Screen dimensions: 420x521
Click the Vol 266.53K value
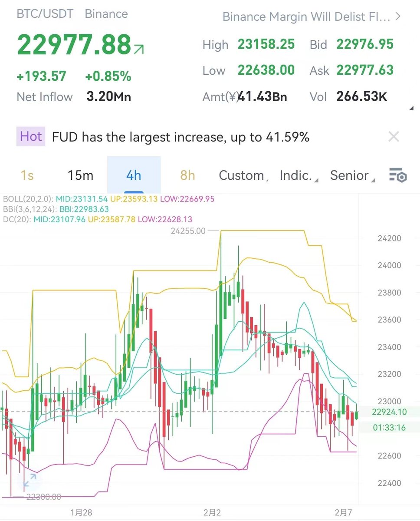(x=362, y=96)
